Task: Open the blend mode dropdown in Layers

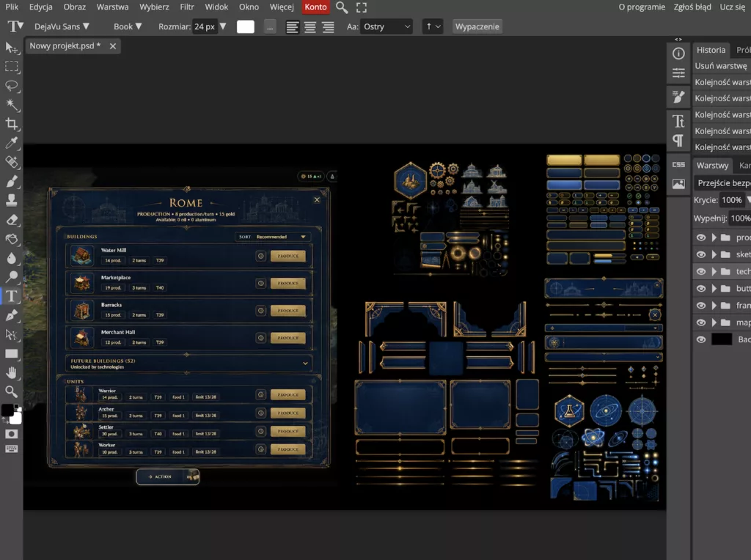Action: (x=722, y=183)
